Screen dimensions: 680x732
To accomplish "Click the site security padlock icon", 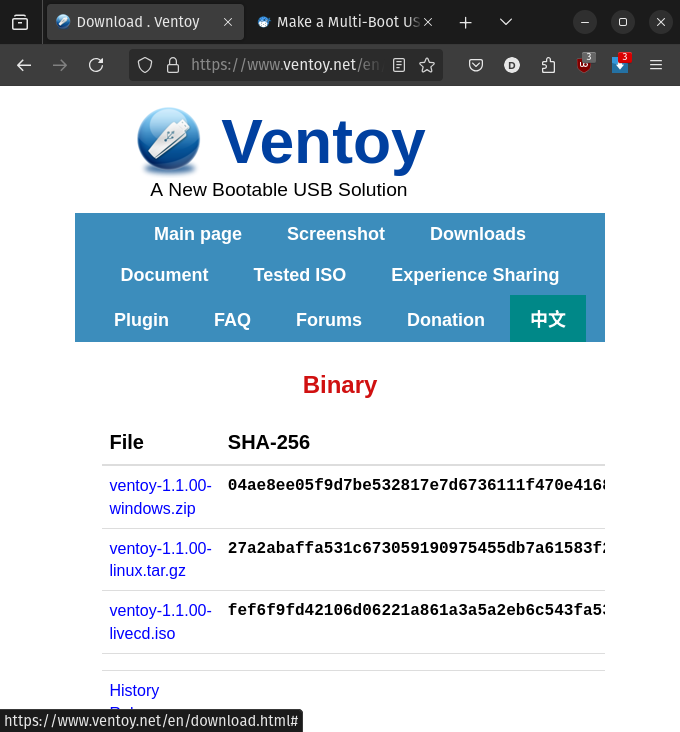I will click(173, 65).
